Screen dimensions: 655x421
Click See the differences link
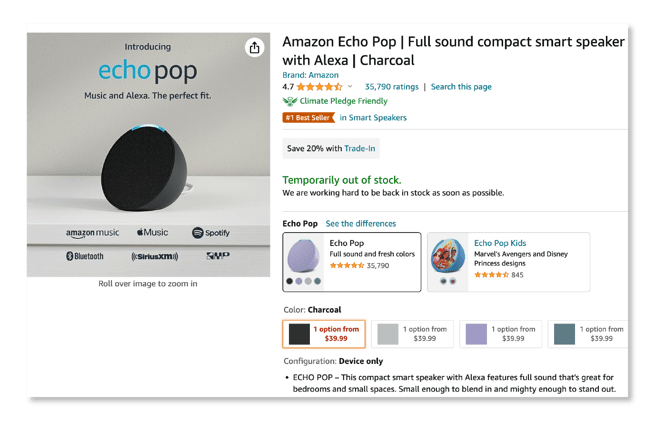pyautogui.click(x=361, y=224)
